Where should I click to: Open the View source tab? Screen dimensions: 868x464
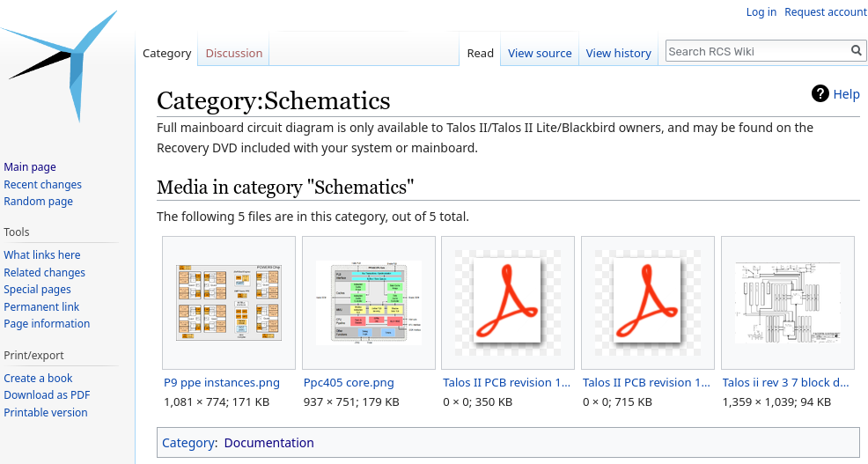tap(540, 54)
